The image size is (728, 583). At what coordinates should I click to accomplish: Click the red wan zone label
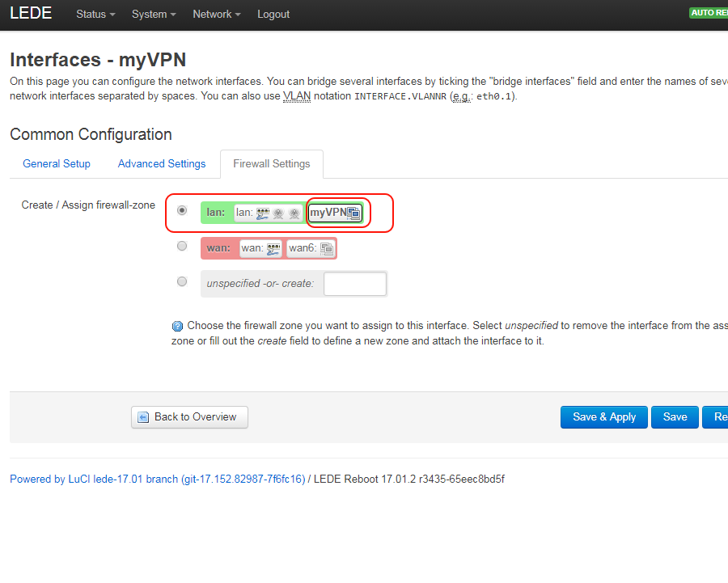(218, 248)
